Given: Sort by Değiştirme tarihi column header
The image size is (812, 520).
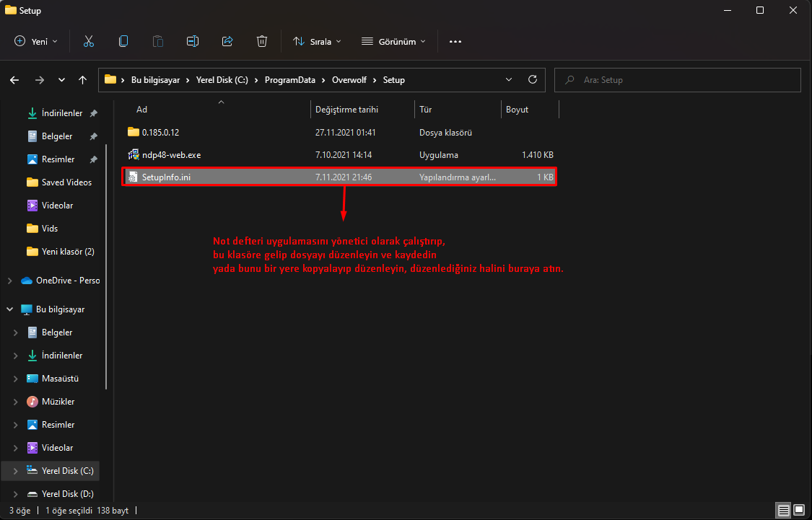Looking at the screenshot, I should click(346, 110).
